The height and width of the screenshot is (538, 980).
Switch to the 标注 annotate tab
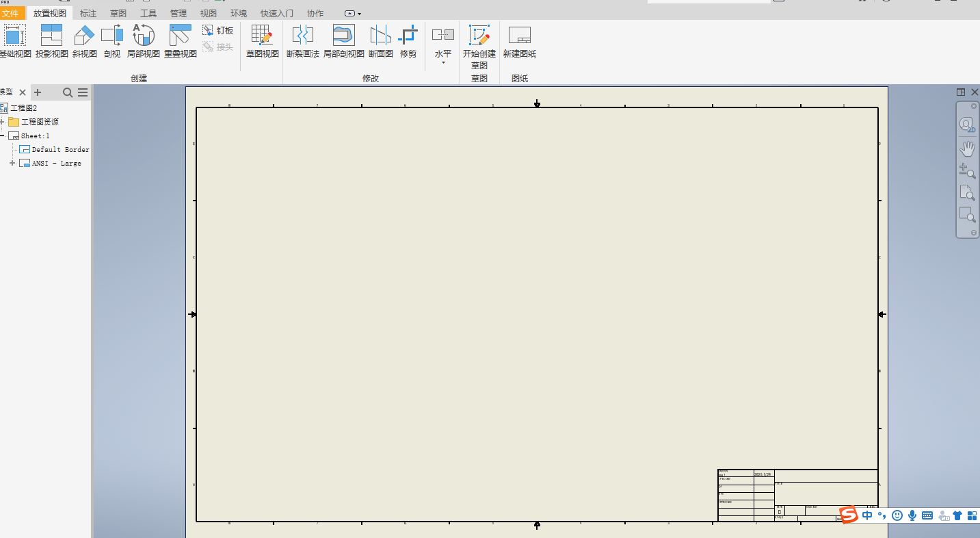(x=88, y=13)
